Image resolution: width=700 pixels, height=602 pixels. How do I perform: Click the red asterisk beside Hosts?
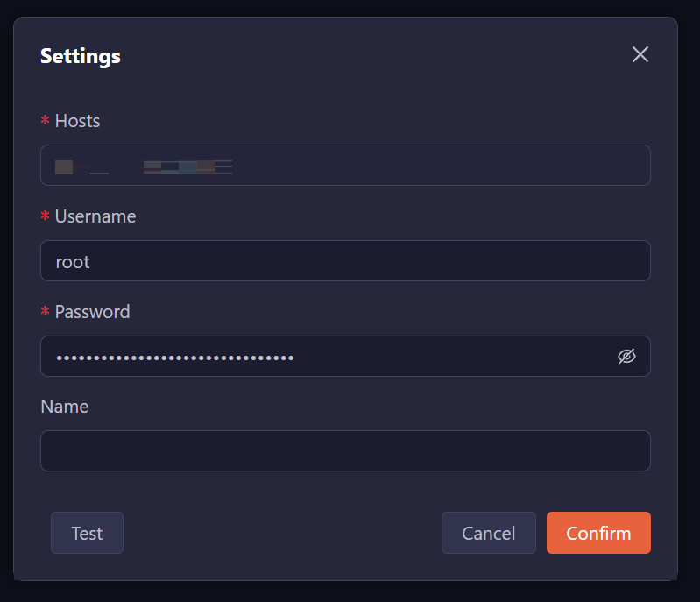point(46,121)
